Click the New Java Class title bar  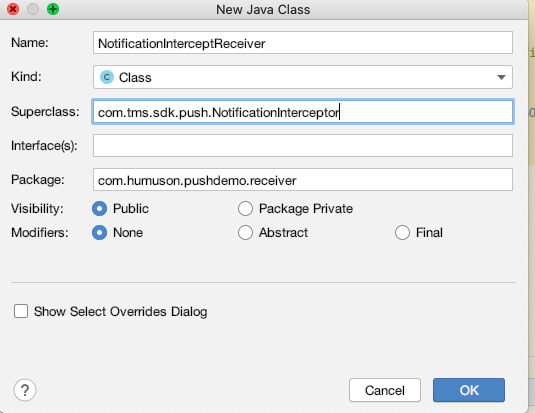coord(263,10)
